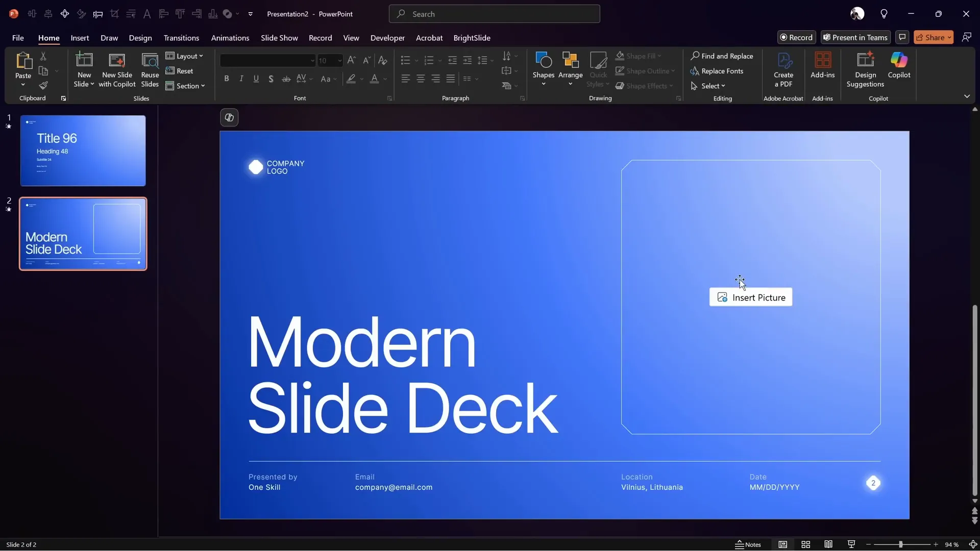Click the Format Painter icon

[x=43, y=85]
